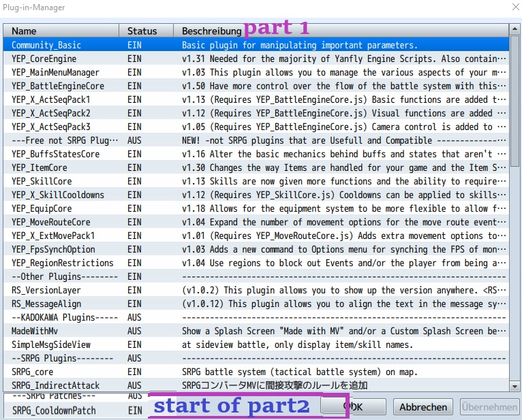Image resolution: width=522 pixels, height=420 pixels.
Task: Select the --Other Plugins-------- separator row
Action: click(x=256, y=276)
